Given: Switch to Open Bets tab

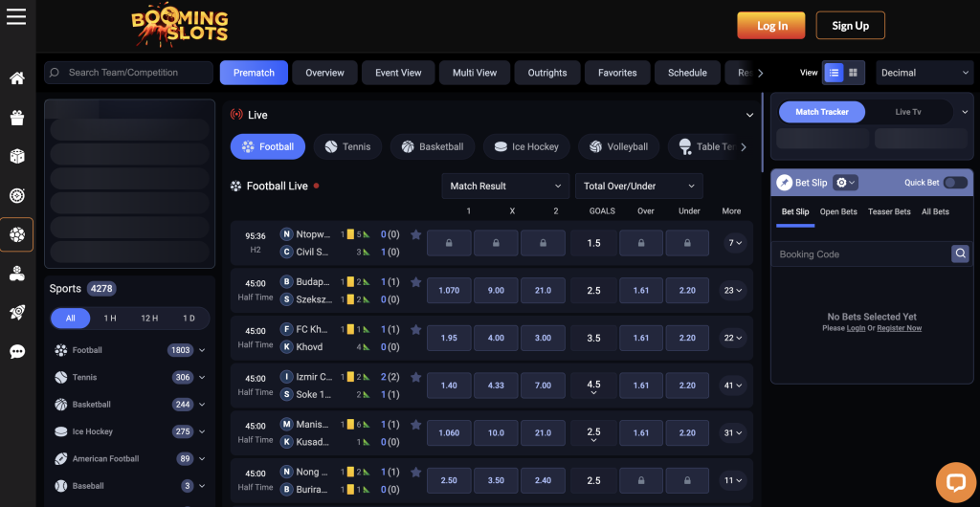Looking at the screenshot, I should point(838,211).
